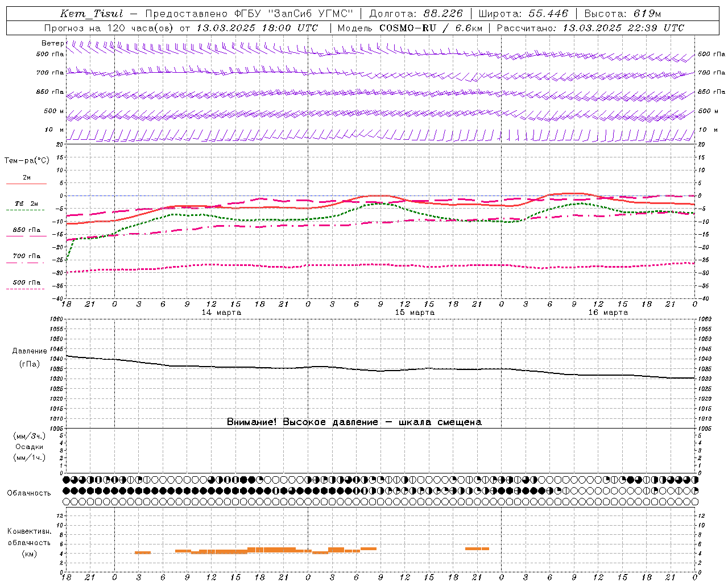Click the computed time Рассчитано: 13.03.2025 22:39 UTC

[590, 28]
